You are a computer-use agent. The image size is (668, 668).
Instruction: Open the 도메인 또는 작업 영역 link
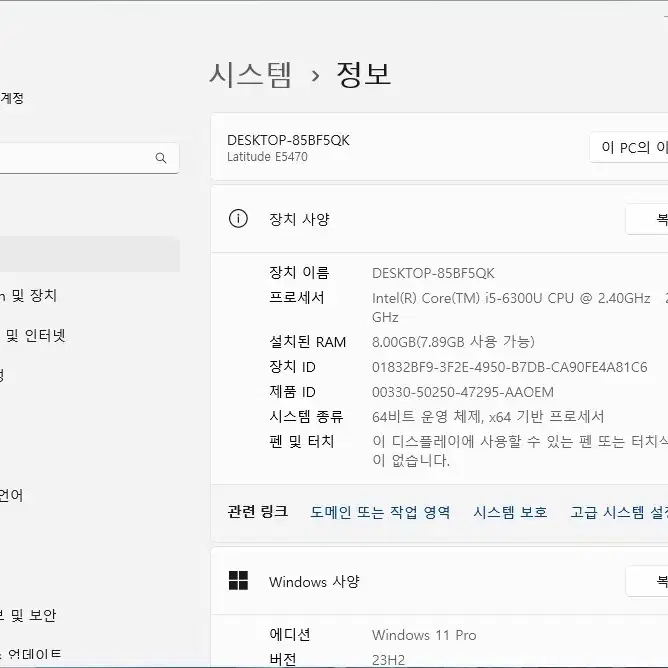click(380, 512)
